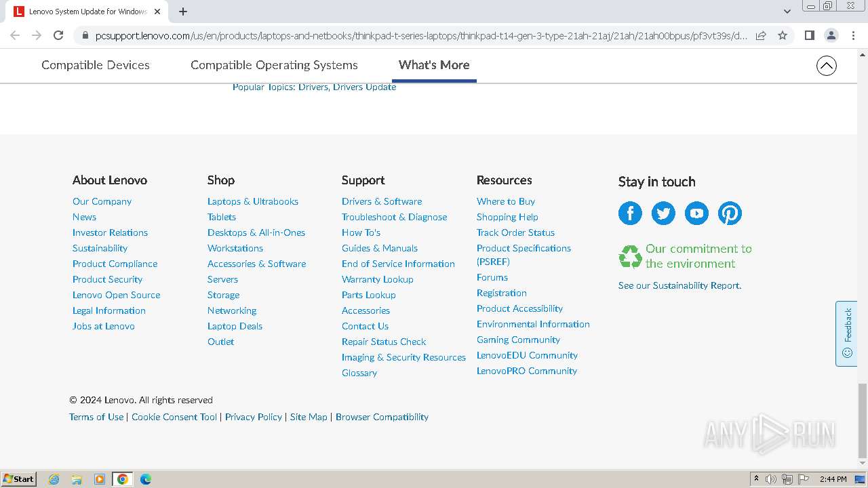Select the What's More tab
Image resolution: width=868 pixels, height=488 pixels.
coord(434,65)
